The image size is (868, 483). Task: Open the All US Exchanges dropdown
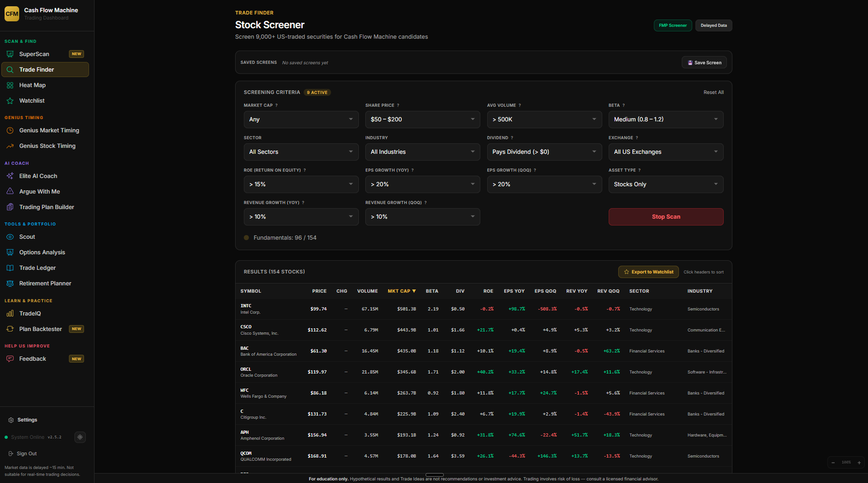[666, 152]
